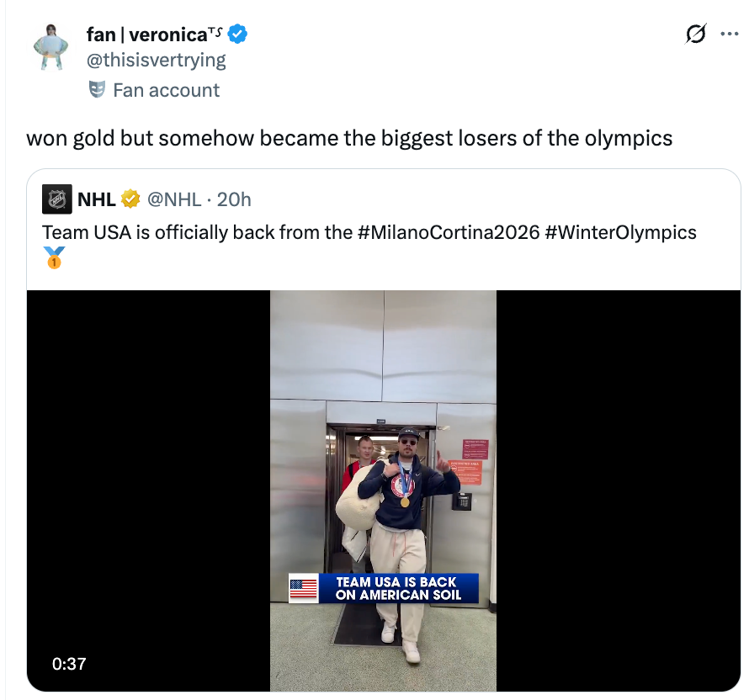Click the Fan account label
The height and width of the screenshot is (700, 749).
166,90
